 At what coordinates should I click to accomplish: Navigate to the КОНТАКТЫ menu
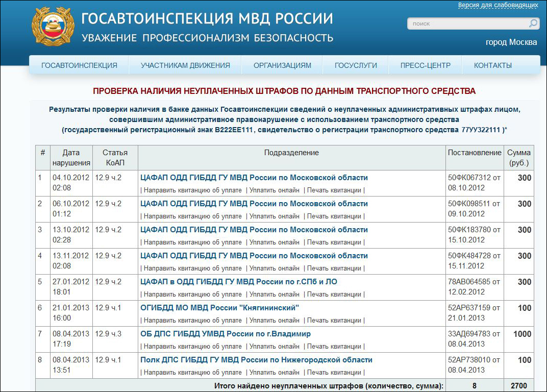492,65
